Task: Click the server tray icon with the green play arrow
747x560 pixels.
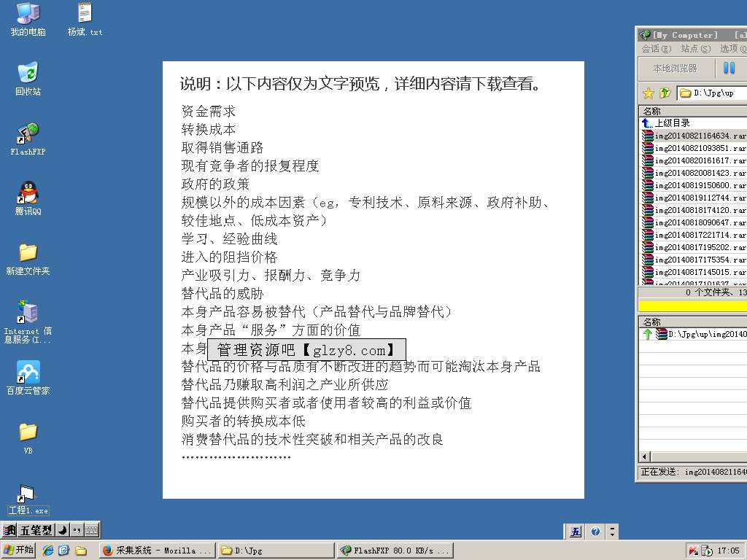Action: [706, 551]
